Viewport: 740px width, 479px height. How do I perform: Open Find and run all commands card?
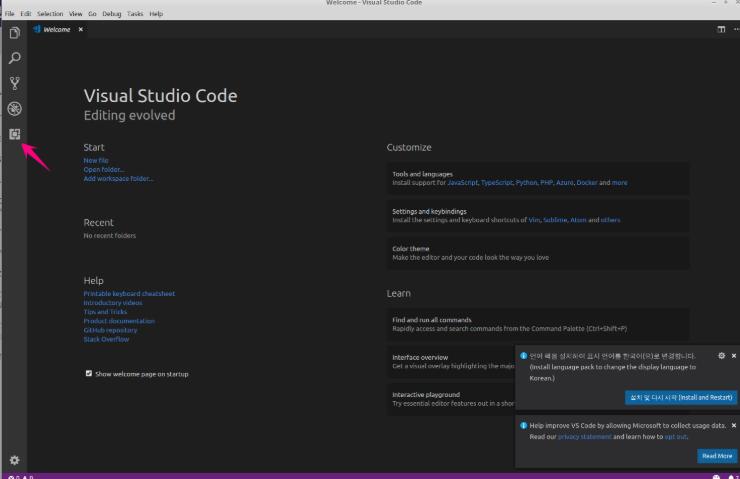pos(538,325)
